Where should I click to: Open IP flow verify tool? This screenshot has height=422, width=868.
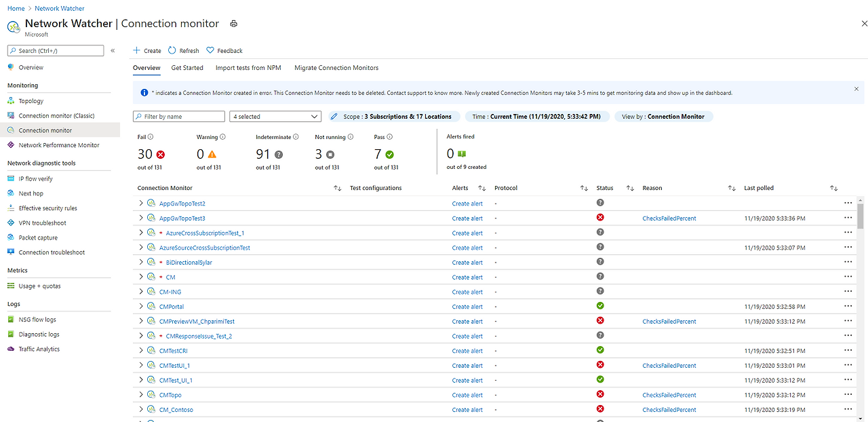click(35, 178)
